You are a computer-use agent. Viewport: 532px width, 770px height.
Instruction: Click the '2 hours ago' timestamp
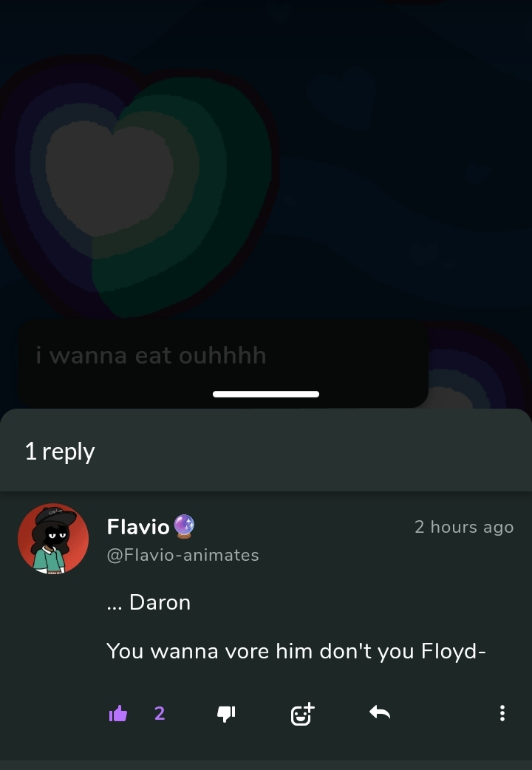464,527
